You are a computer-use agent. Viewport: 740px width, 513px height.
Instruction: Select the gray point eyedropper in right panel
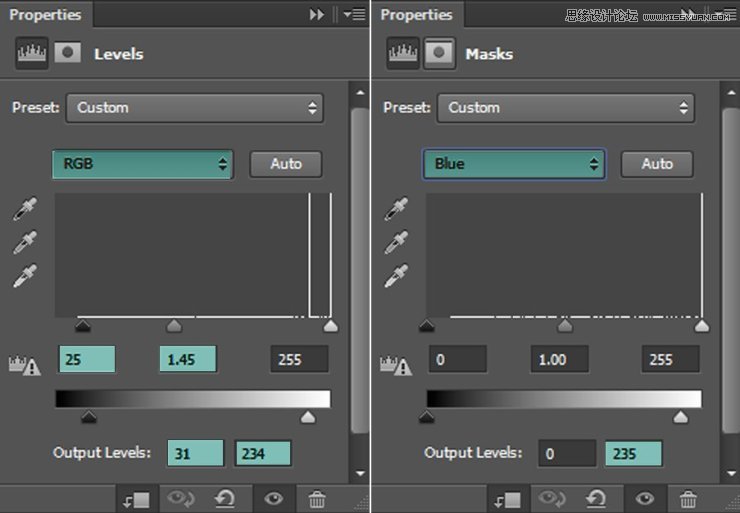pyautogui.click(x=396, y=242)
